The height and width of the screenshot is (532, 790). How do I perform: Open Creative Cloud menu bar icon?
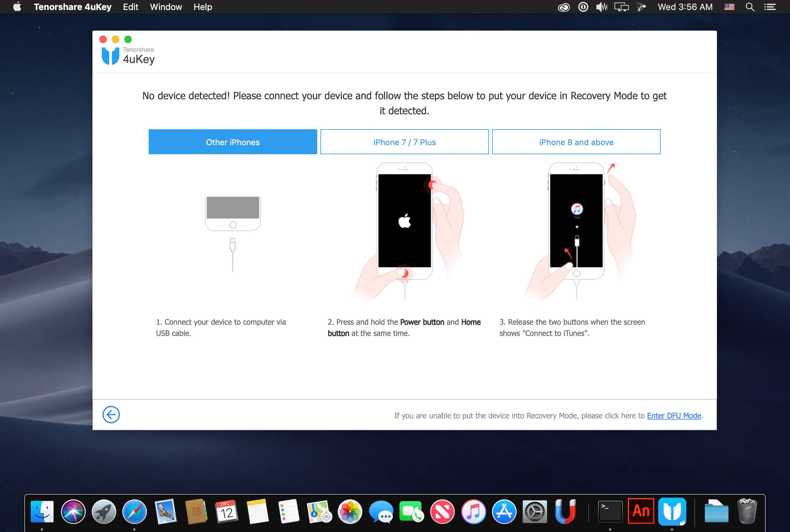point(563,7)
